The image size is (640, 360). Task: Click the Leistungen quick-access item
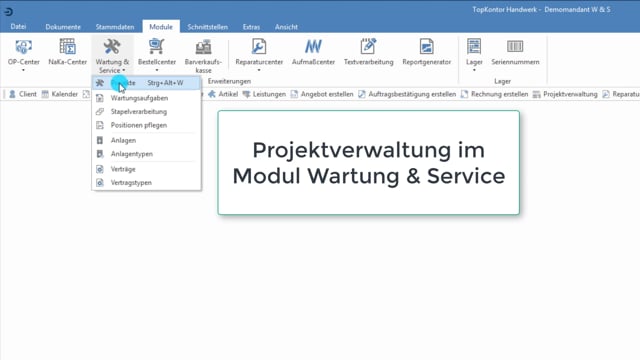(264, 94)
